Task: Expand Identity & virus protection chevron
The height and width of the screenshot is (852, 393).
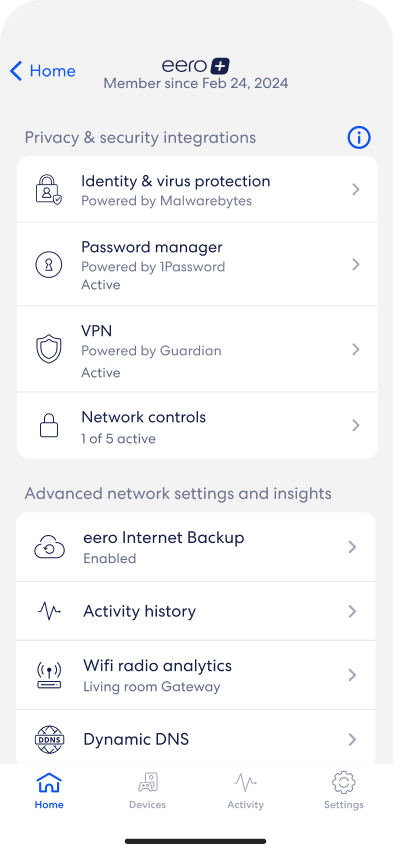Action: (x=356, y=189)
